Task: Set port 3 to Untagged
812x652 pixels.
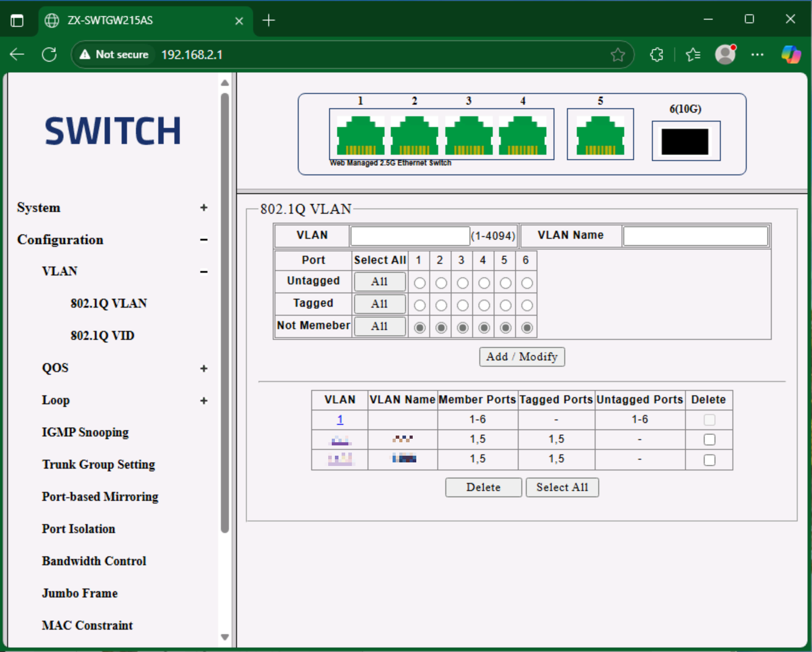Action: pos(462,283)
